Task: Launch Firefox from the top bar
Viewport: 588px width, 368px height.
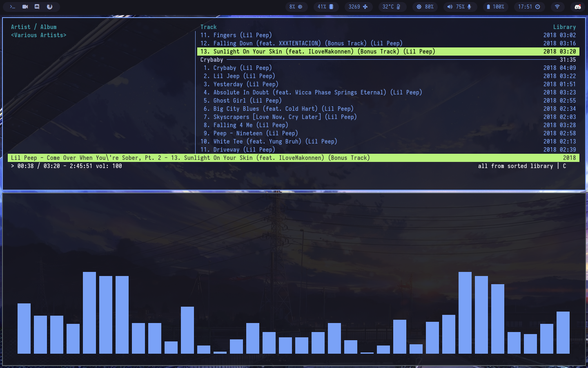Action: point(50,7)
